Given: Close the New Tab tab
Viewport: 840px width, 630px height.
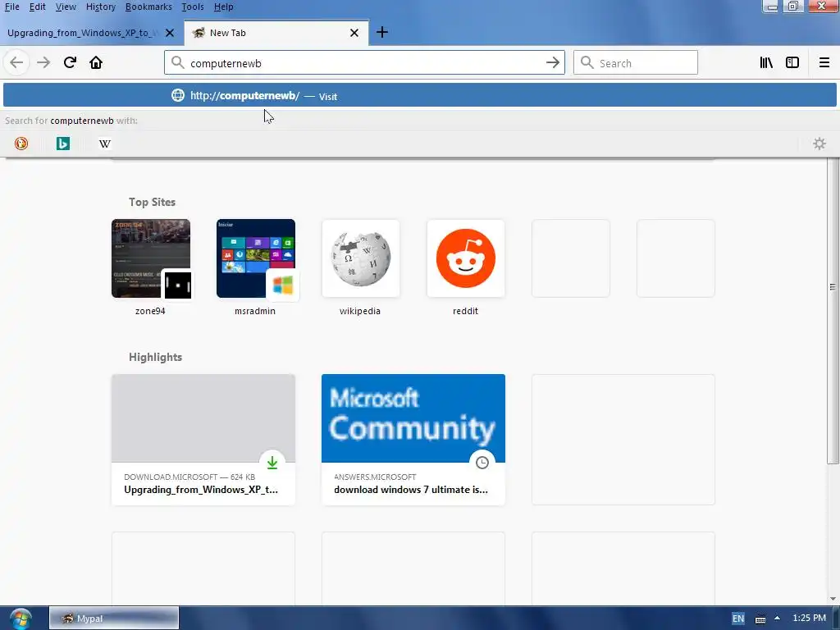Looking at the screenshot, I should [354, 33].
